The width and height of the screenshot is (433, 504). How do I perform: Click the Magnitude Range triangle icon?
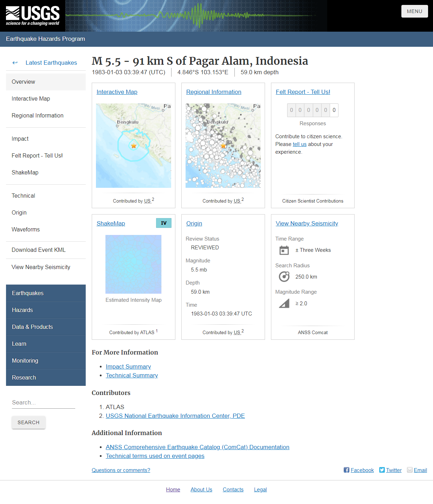[284, 304]
